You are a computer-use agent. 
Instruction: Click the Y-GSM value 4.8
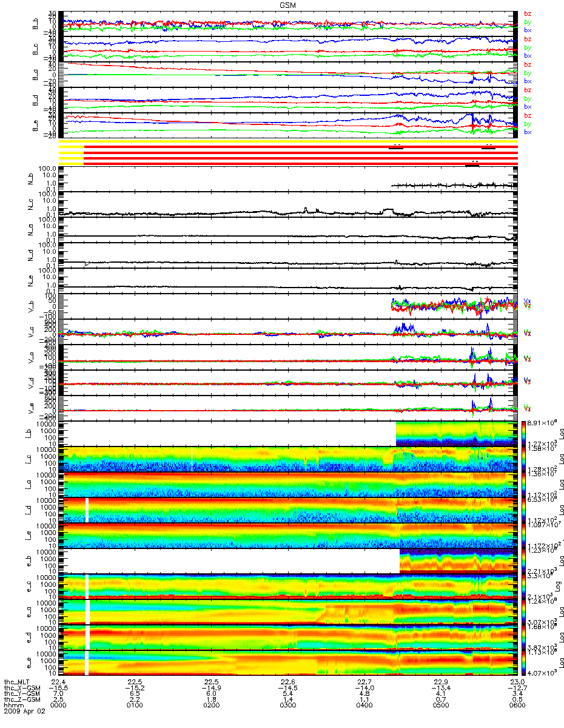tap(364, 694)
